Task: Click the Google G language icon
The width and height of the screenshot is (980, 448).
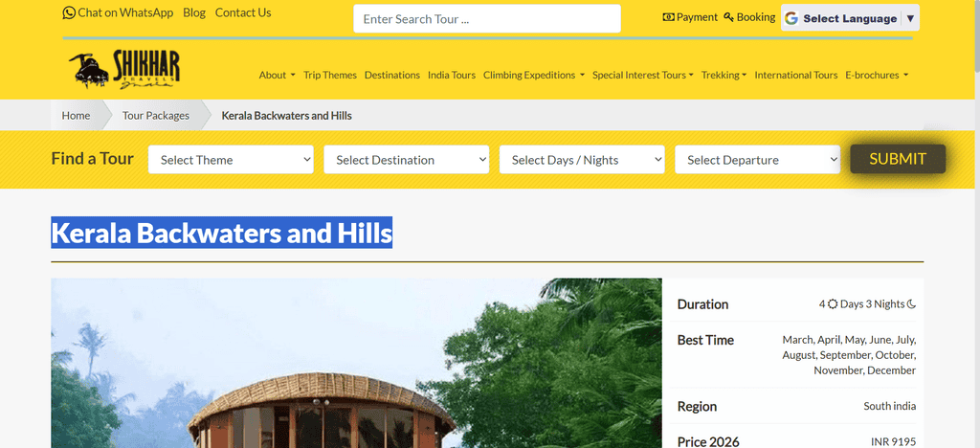Action: [x=791, y=18]
